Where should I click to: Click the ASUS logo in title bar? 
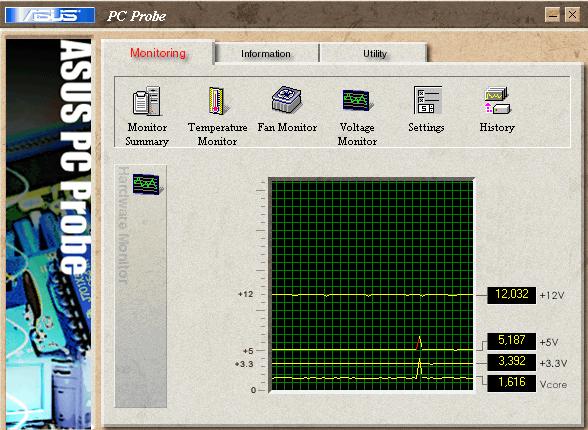50,15
